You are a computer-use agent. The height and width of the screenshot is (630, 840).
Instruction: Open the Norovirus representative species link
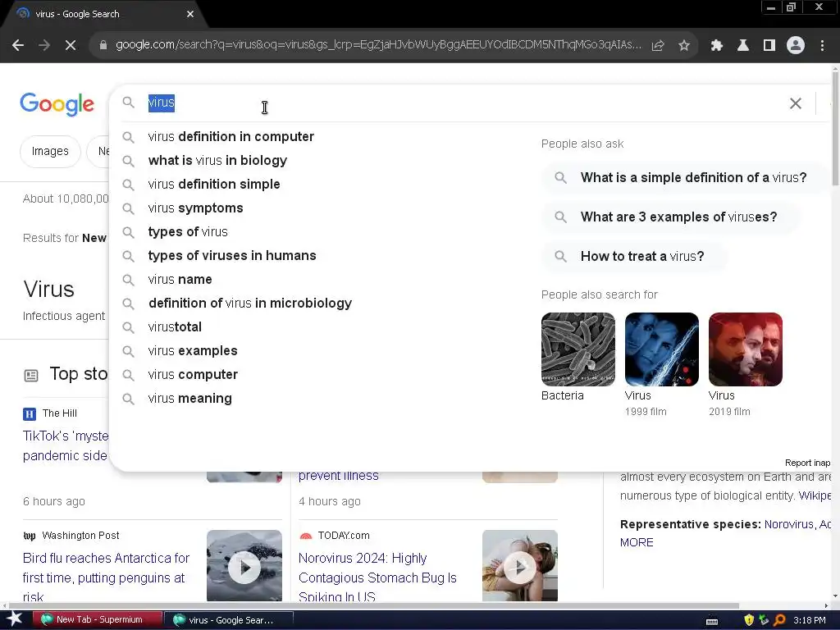pyautogui.click(x=789, y=524)
